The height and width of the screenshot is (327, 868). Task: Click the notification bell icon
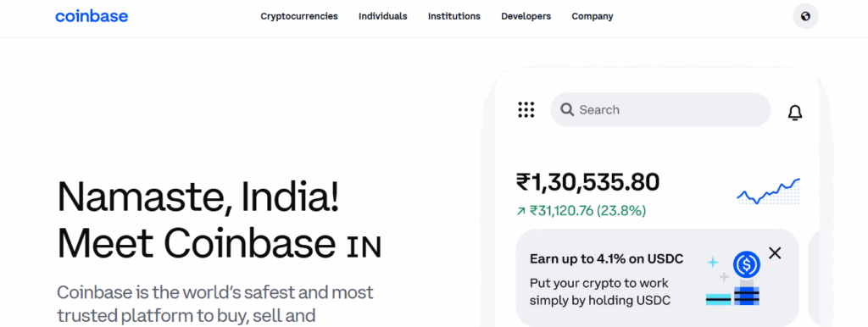pyautogui.click(x=795, y=113)
